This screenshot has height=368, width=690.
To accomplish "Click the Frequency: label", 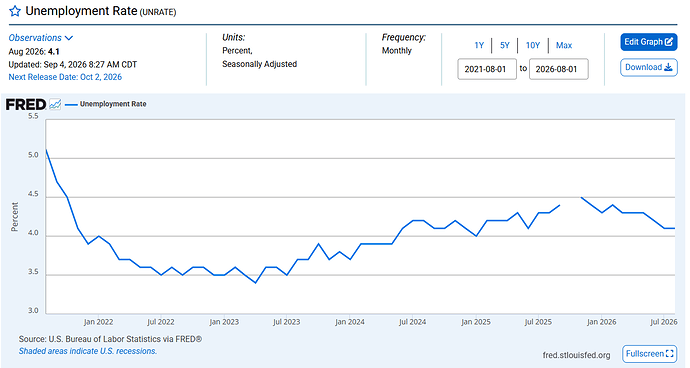I will (x=404, y=37).
